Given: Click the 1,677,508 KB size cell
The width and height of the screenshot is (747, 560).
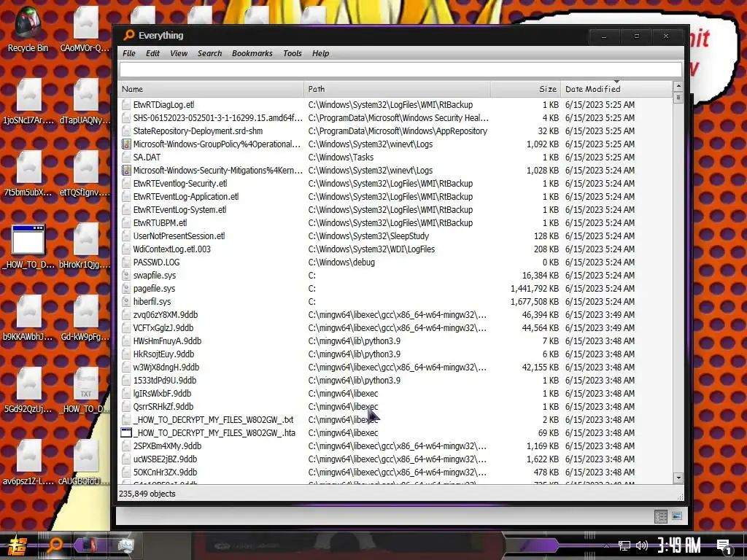Looking at the screenshot, I should [535, 301].
